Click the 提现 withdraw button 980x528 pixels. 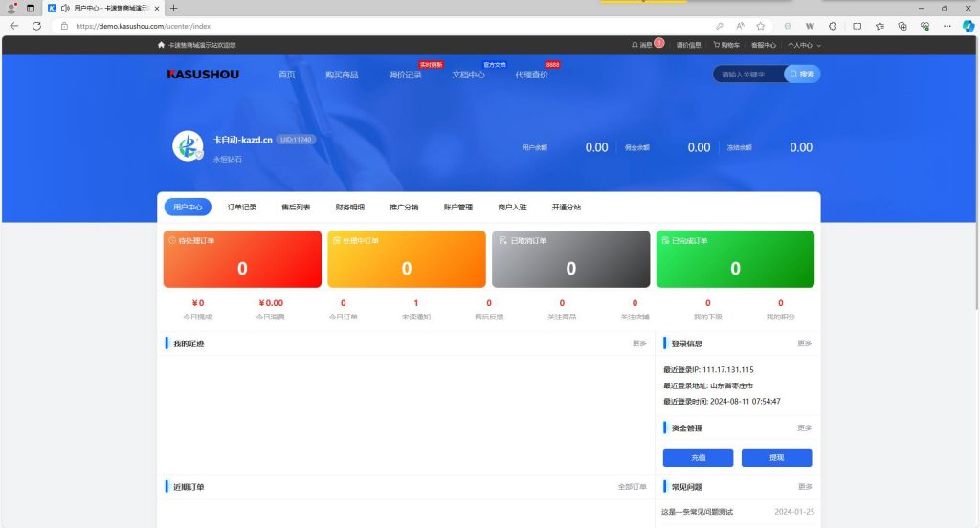[x=776, y=458]
